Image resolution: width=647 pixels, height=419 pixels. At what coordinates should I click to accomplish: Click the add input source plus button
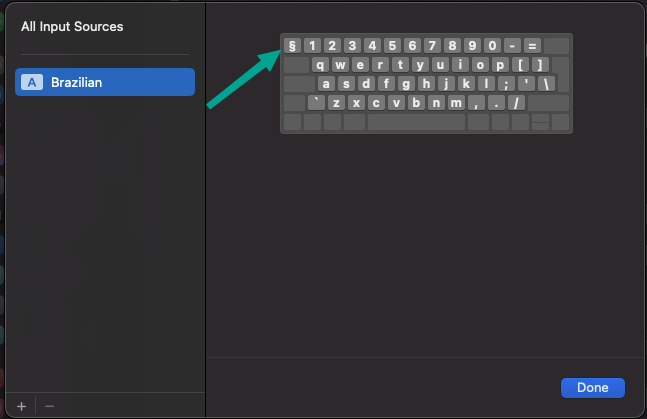coord(22,406)
